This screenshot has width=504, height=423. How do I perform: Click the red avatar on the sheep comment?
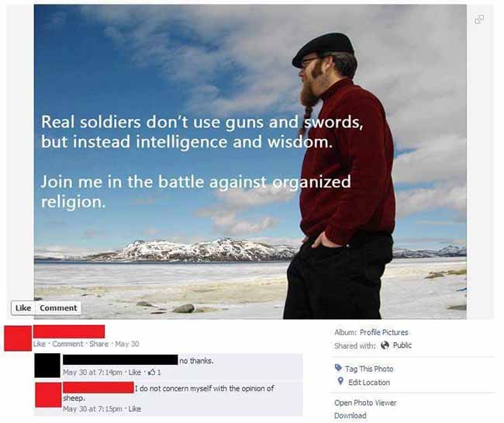pos(48,395)
